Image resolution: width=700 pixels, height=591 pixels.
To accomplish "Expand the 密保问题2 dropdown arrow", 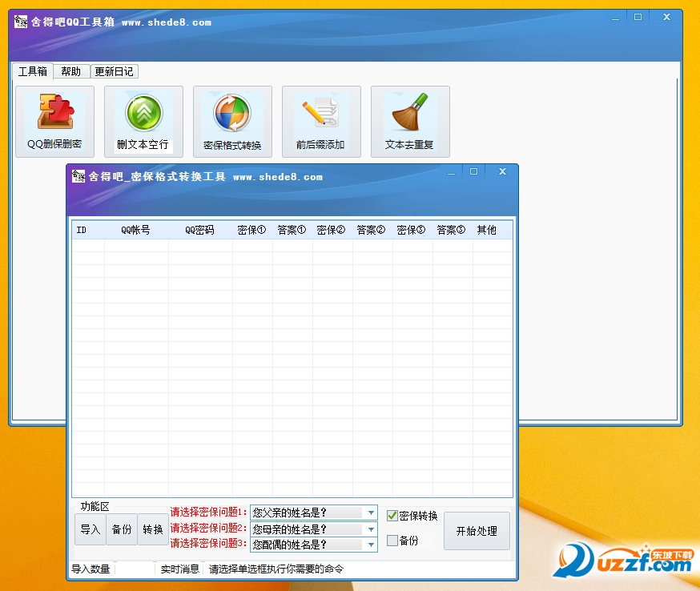I will tap(371, 529).
